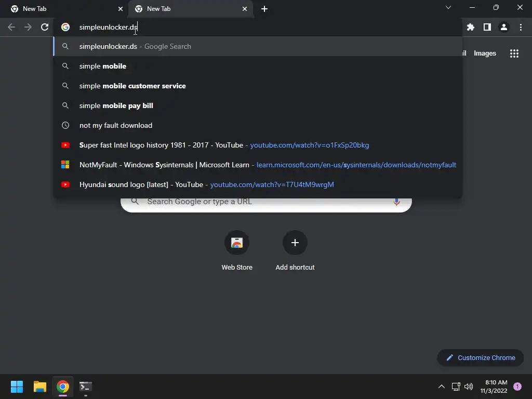Go back with the back arrow

[x=11, y=27]
